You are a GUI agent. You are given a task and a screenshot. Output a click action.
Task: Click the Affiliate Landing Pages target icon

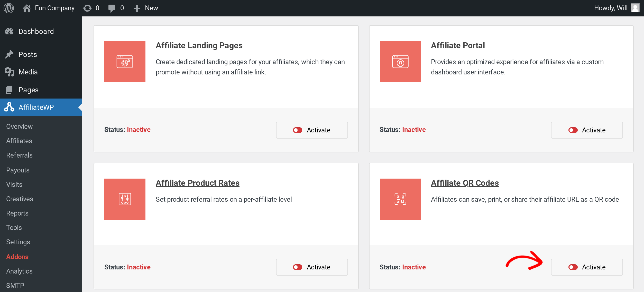coord(125,61)
